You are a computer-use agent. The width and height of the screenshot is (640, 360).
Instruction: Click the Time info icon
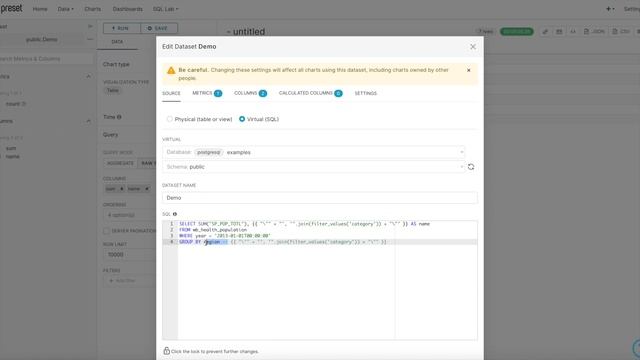pos(119,117)
